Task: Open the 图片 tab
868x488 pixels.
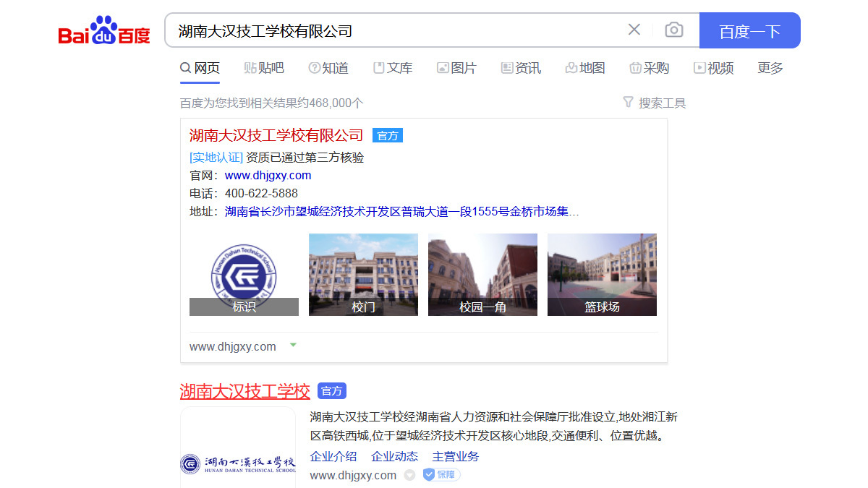Action: click(456, 68)
